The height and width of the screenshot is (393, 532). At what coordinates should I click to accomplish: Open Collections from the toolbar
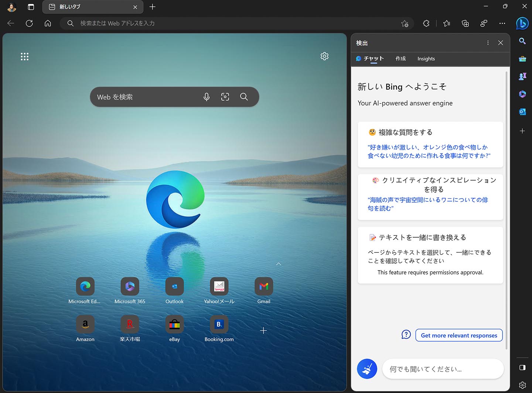(x=465, y=23)
